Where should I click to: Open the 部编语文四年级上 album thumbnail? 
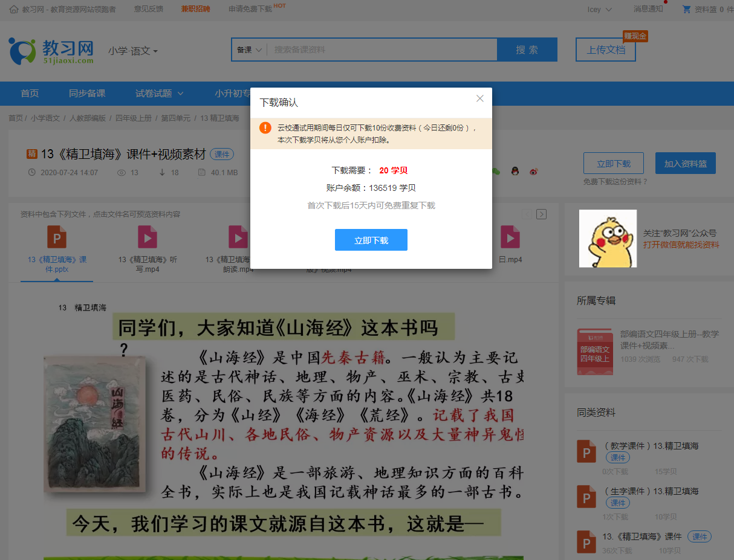click(595, 352)
